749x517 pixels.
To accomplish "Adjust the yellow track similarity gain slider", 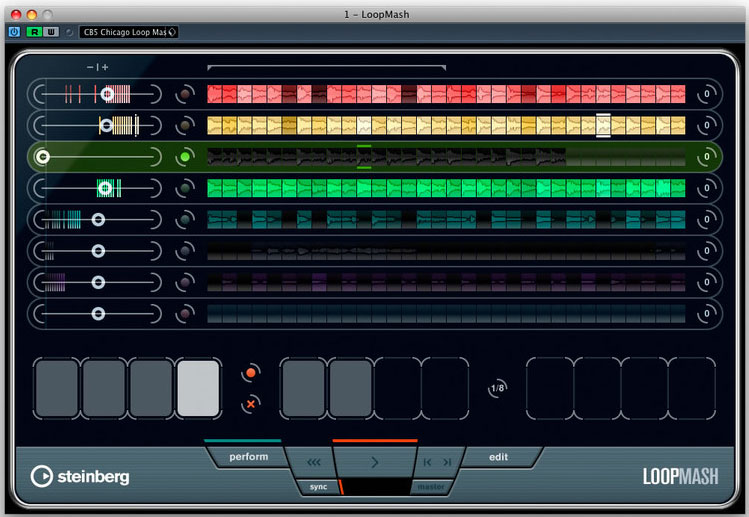I will (106, 126).
